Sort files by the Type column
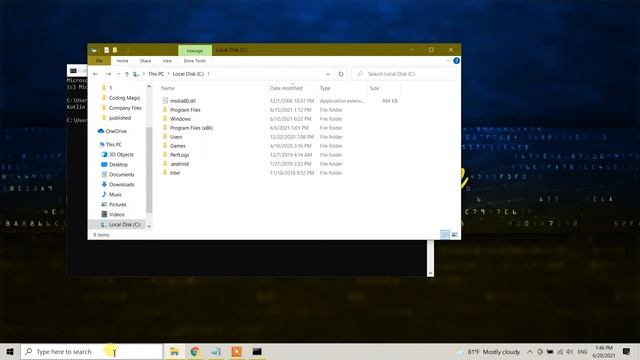 325,88
